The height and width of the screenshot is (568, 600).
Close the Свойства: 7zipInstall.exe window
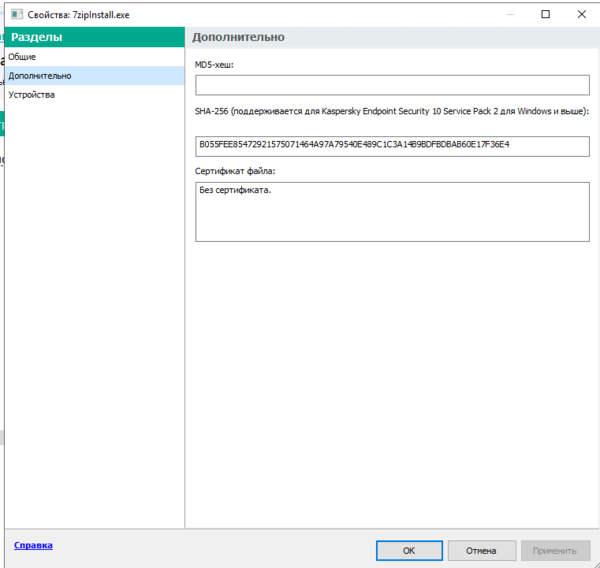tap(582, 14)
